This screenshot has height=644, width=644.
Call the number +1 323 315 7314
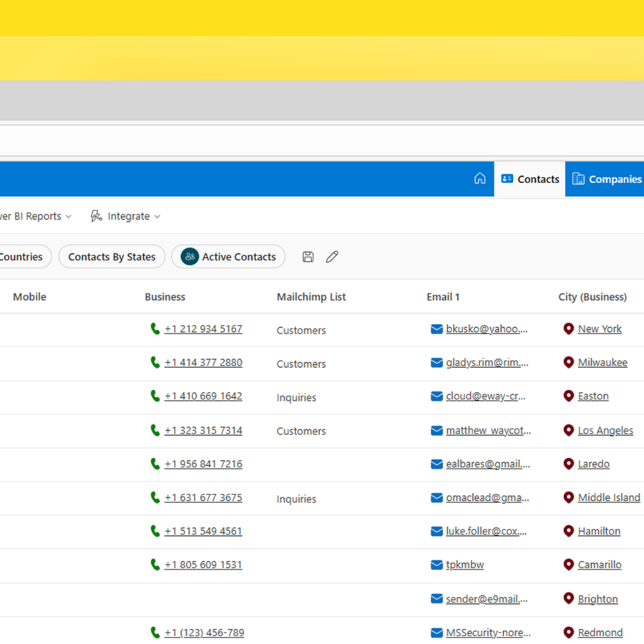(203, 430)
